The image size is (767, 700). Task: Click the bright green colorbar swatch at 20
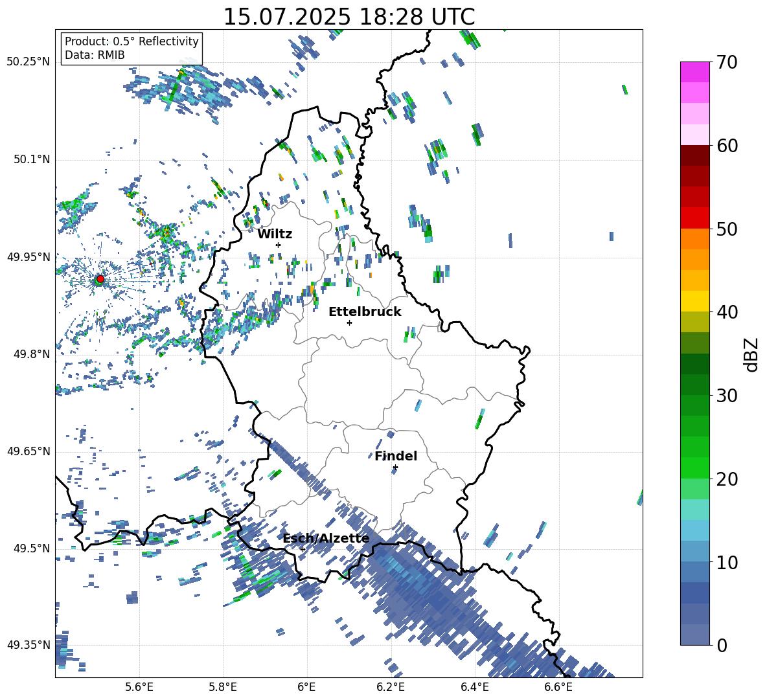tap(694, 468)
